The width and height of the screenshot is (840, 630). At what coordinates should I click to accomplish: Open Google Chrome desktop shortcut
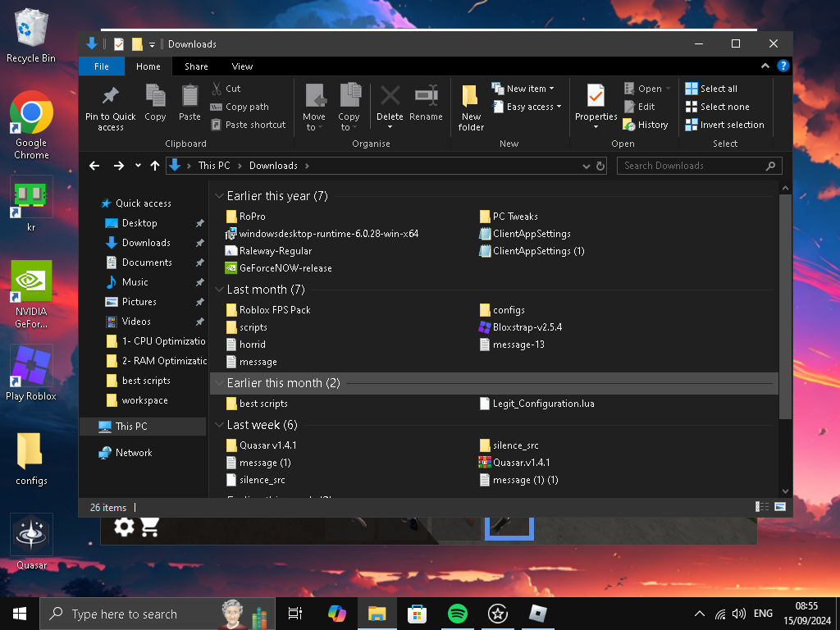31,126
